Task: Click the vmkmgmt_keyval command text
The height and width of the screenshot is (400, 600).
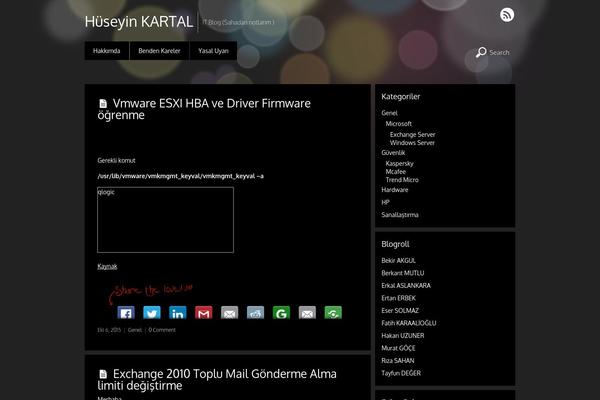Action: tap(181, 176)
